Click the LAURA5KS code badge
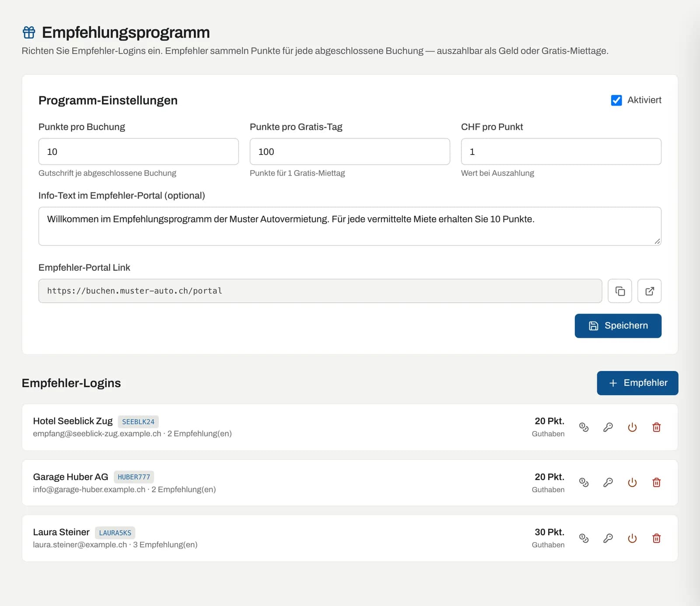The height and width of the screenshot is (606, 700). (115, 532)
